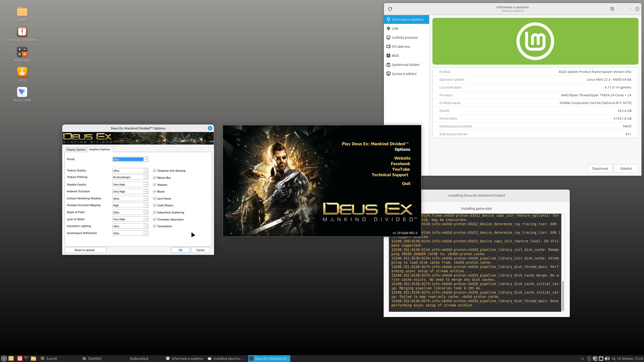Open the GAMES folder on desktop
644x362 pixels.
[22, 12]
